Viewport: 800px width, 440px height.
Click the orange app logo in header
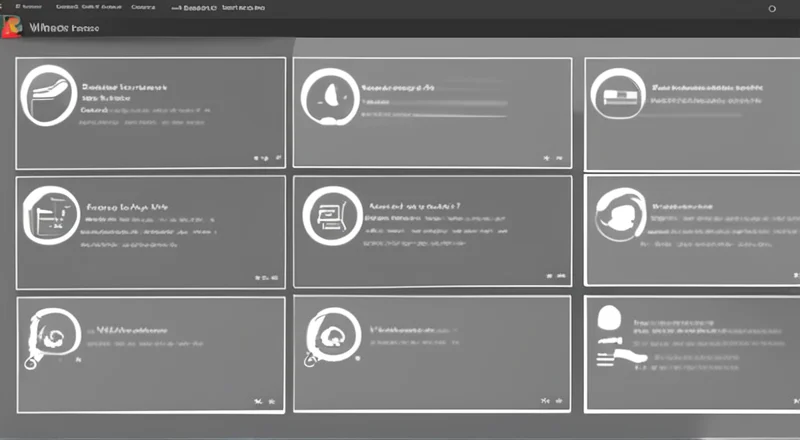(13, 28)
